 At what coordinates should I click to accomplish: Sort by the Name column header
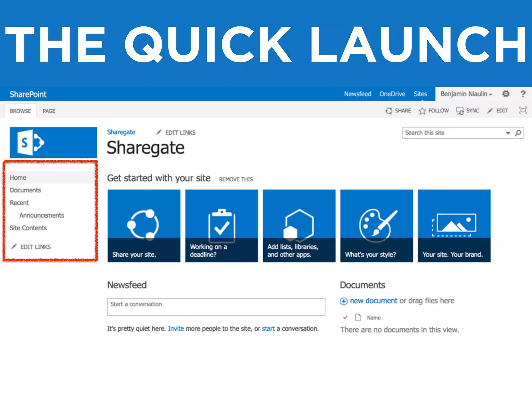[374, 318]
